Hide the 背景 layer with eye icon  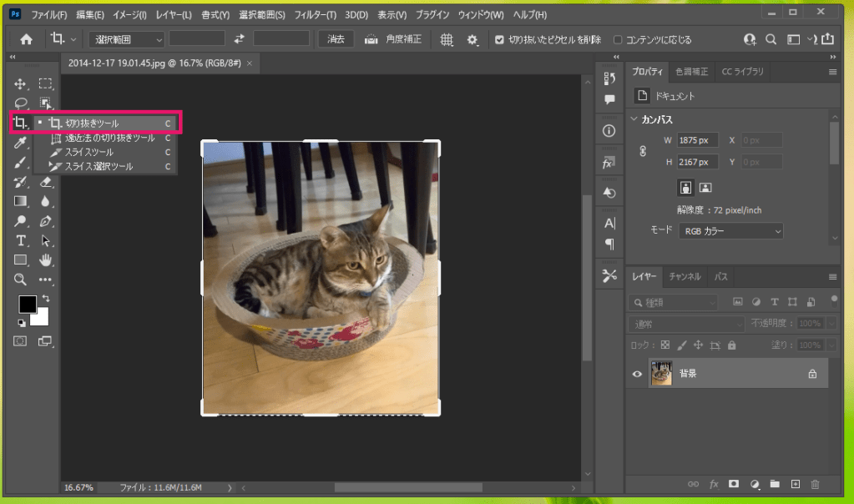(x=637, y=375)
